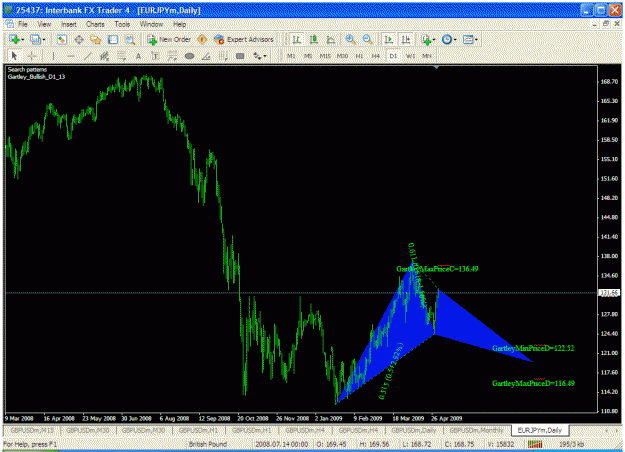Screen dimensions: 625x452
Task: Select the filled Rectangle drawing tool
Action: [x=240, y=56]
